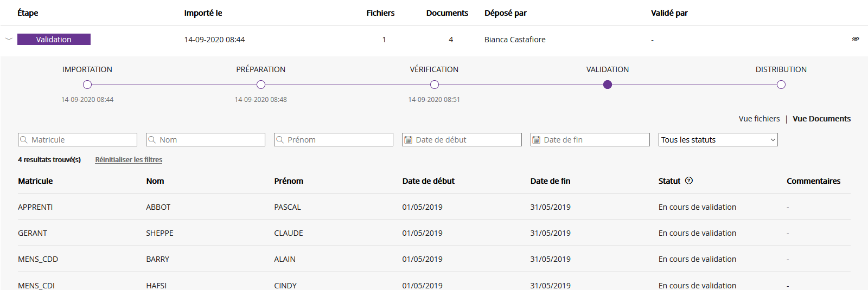Click the Préparation timestamp 14-09-2020 08:48

[x=261, y=100]
